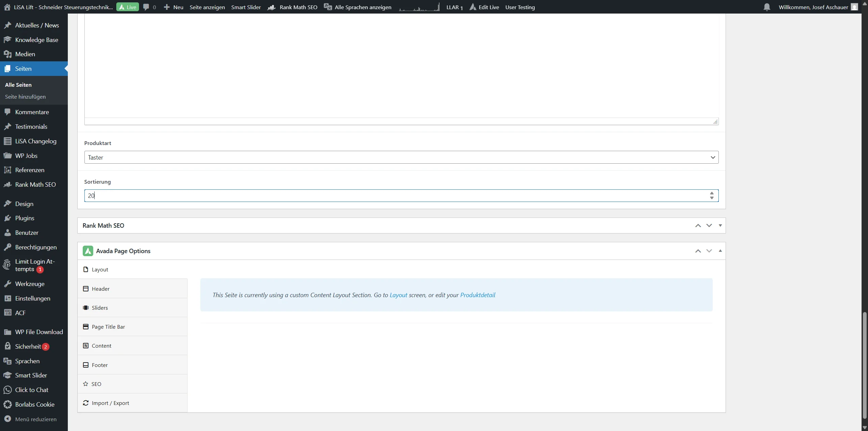Open the notification bell icon
868x431 pixels.
(767, 7)
